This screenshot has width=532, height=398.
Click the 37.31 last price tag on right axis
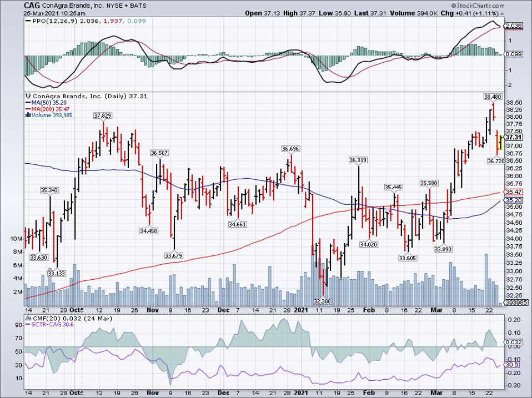pyautogui.click(x=513, y=137)
